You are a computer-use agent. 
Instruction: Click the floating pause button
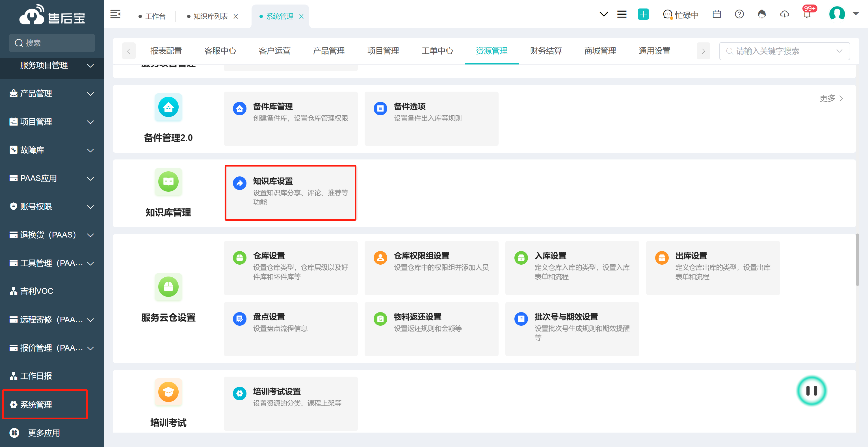point(811,391)
